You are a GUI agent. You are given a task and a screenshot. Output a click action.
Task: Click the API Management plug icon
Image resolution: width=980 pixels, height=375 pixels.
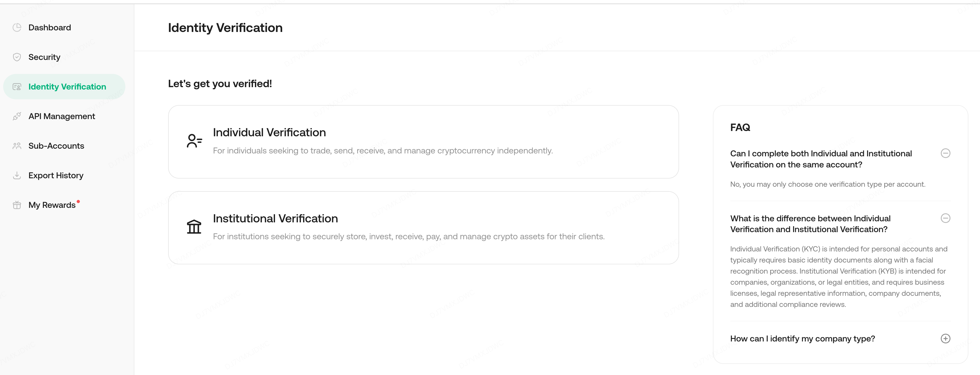[x=17, y=116]
